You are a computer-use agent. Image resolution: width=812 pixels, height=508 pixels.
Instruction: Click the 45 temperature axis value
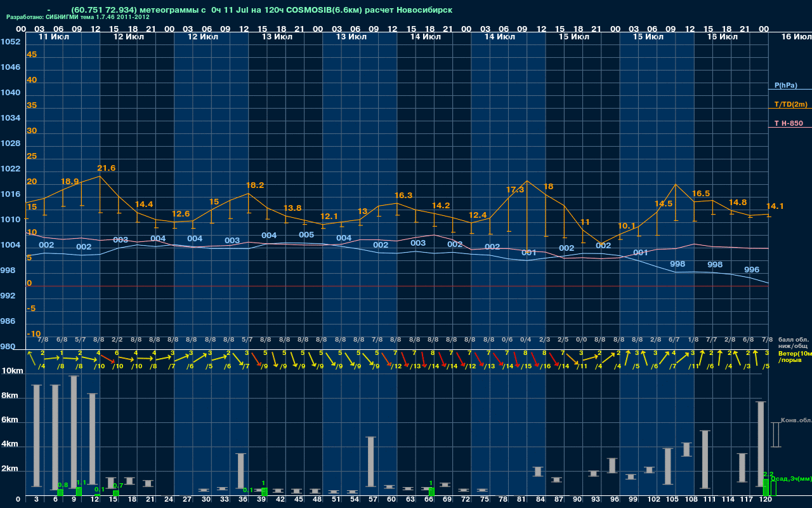[32, 55]
